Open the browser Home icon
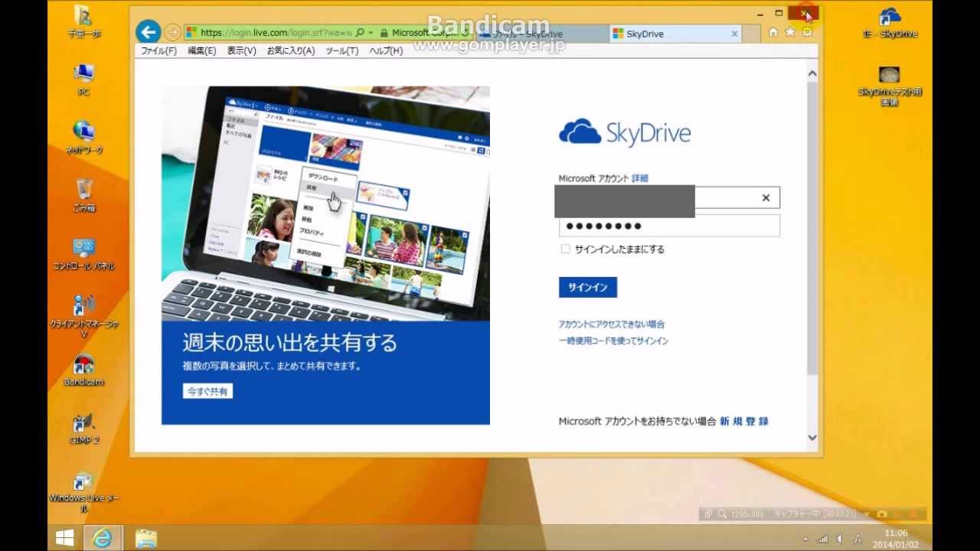 [773, 32]
